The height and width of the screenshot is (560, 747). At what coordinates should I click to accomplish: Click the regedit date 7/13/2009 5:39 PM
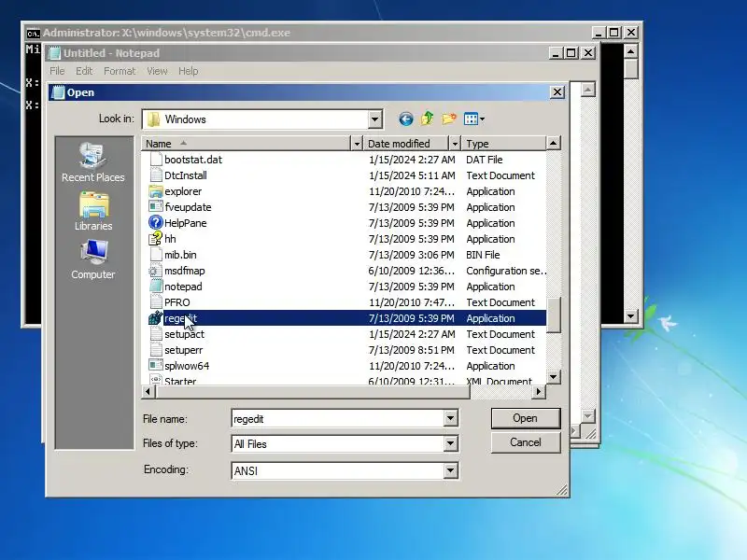click(x=411, y=318)
